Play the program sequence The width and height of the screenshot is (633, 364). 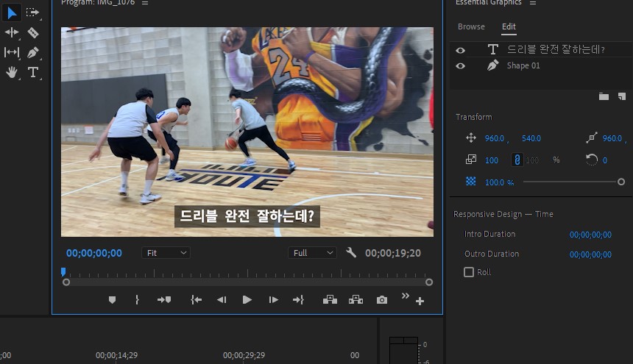247,300
